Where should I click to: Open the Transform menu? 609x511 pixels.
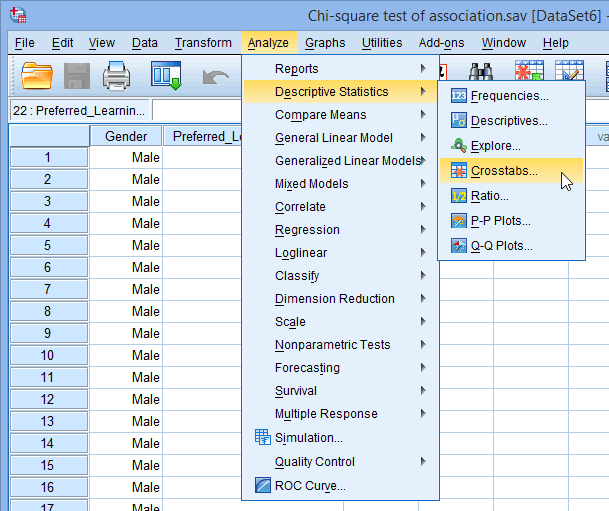click(x=203, y=43)
